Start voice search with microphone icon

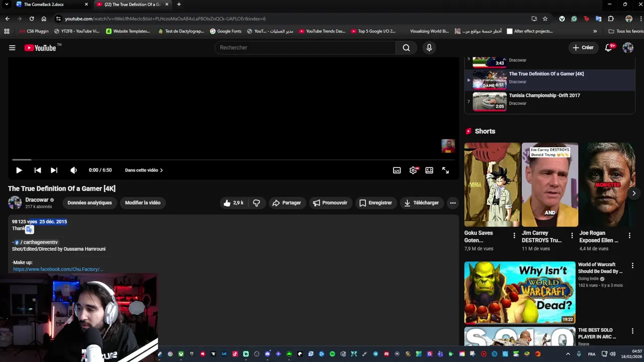(429, 48)
